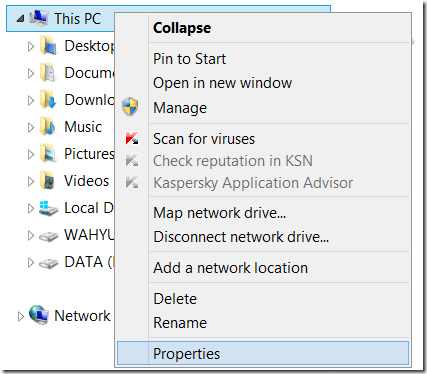Expand the Videos tree node
Viewport: 427px width, 374px height.
(x=31, y=181)
